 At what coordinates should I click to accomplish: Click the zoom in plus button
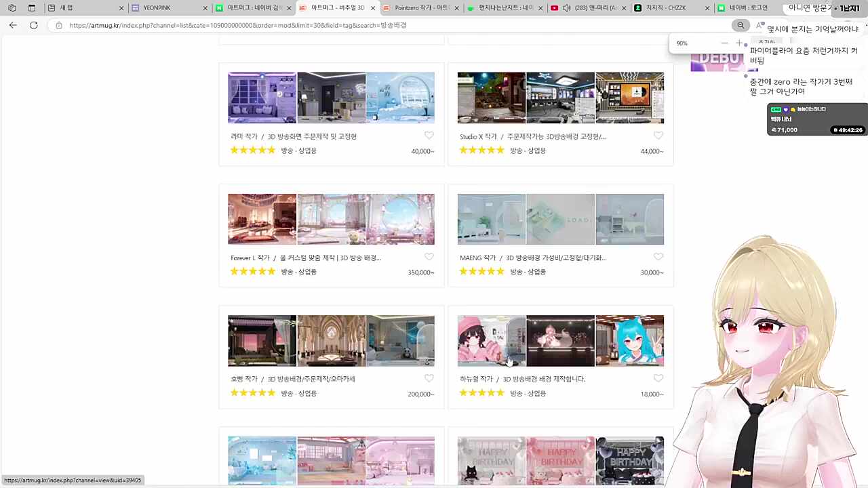[739, 43]
